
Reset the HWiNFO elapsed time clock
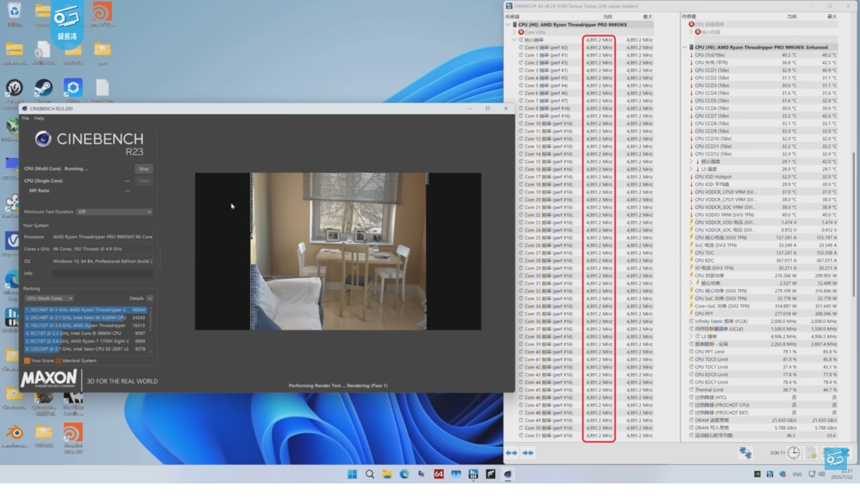(793, 453)
